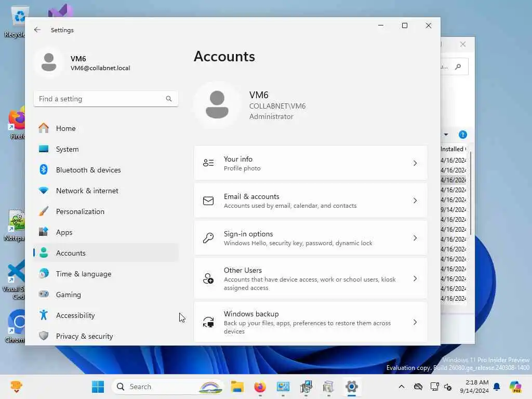This screenshot has height=399, width=532.
Task: Click the key icon for Sign-in options
Action: coord(208,238)
